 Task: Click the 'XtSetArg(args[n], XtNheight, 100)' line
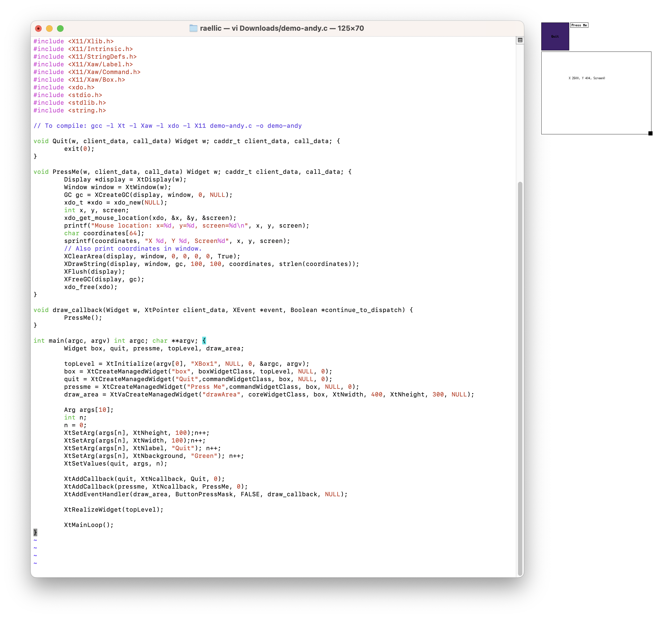[x=137, y=433]
